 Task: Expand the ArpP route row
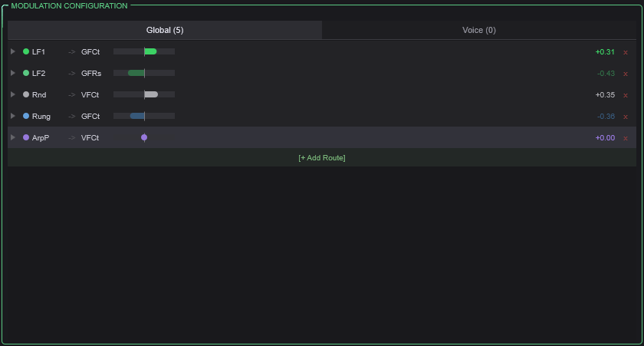click(13, 137)
